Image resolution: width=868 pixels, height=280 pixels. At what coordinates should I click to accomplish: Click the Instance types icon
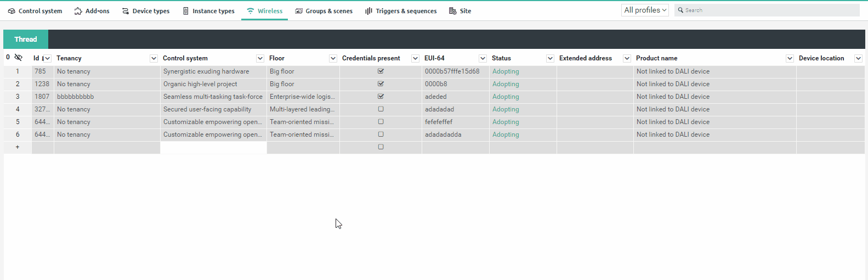pos(186,11)
